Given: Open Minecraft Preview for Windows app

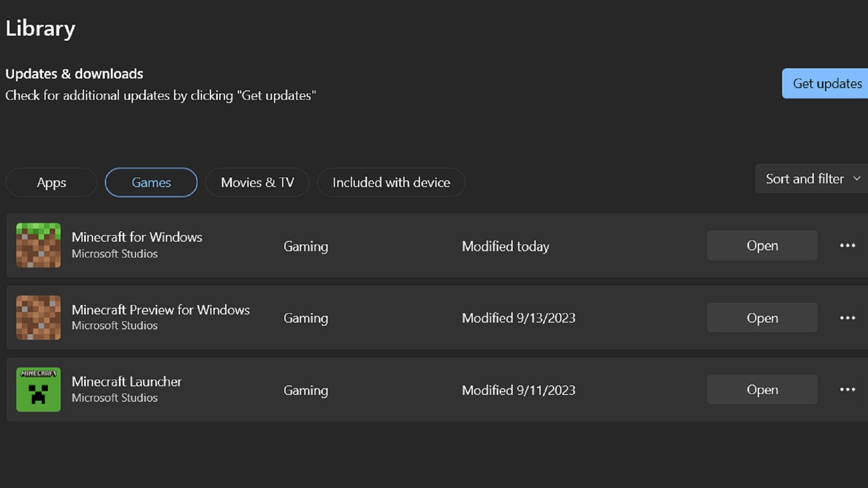Looking at the screenshot, I should (x=763, y=318).
